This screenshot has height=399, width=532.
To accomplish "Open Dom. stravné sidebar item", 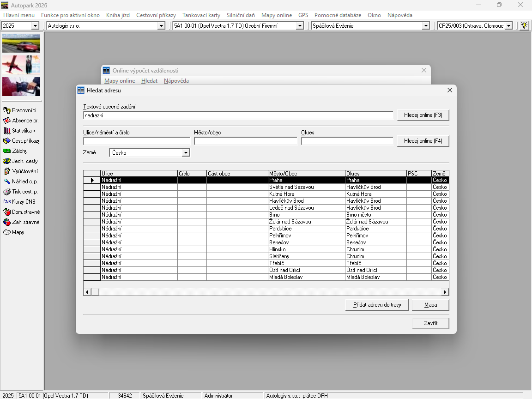I will [25, 212].
